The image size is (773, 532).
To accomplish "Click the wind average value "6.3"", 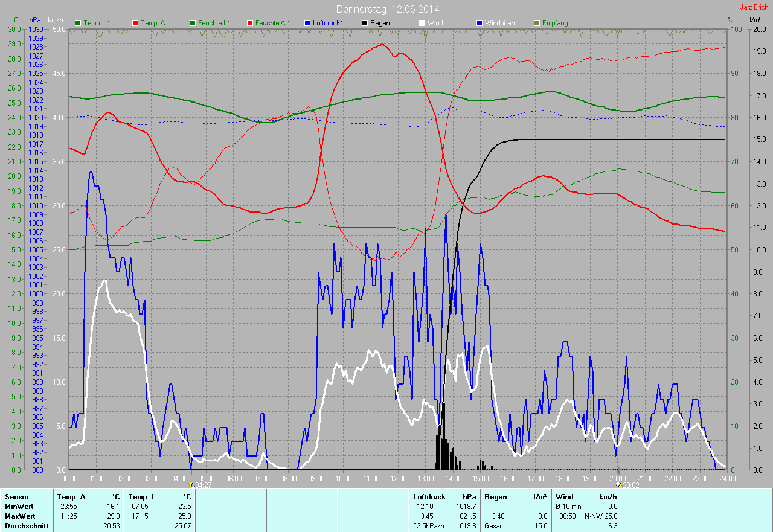I will coord(612,526).
